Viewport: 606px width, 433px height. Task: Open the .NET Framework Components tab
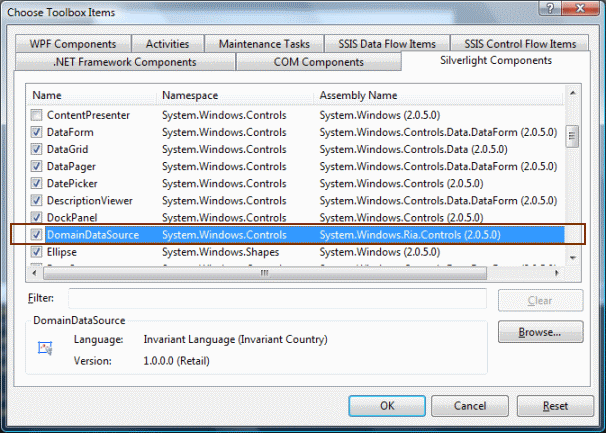point(126,61)
